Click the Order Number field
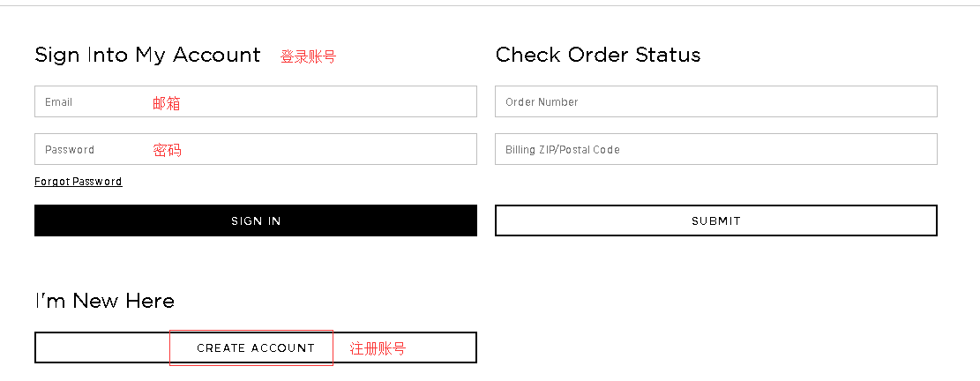This screenshot has height=381, width=980. coord(715,101)
